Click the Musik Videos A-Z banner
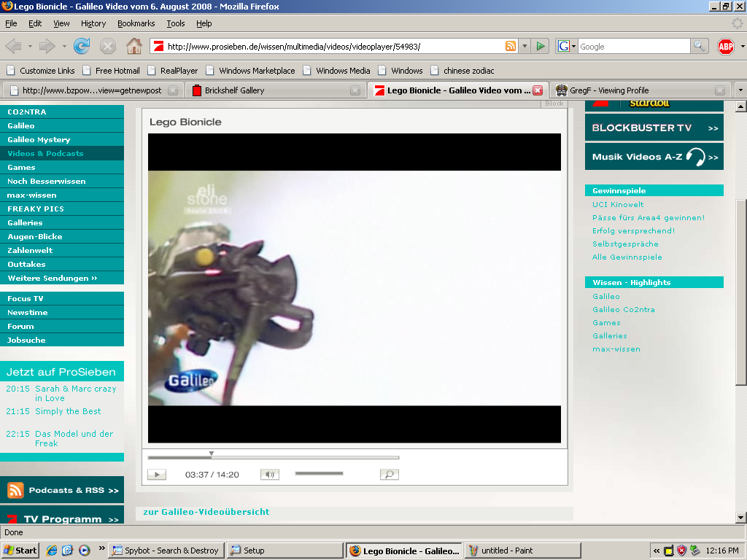Screen dimensions: 747x560 coord(654,157)
